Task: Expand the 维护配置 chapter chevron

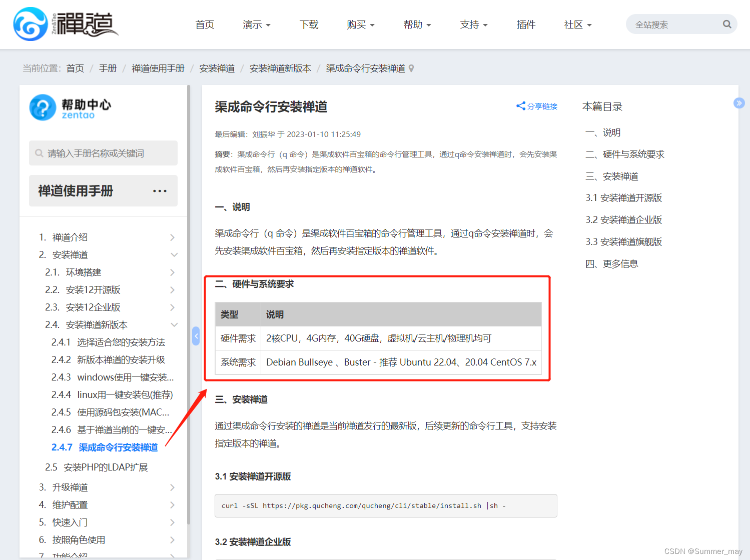Action: [x=172, y=505]
